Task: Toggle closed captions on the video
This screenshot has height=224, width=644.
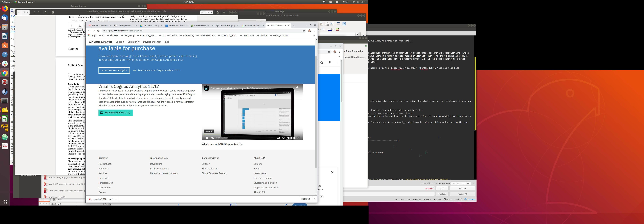Action: pyautogui.click(x=278, y=138)
